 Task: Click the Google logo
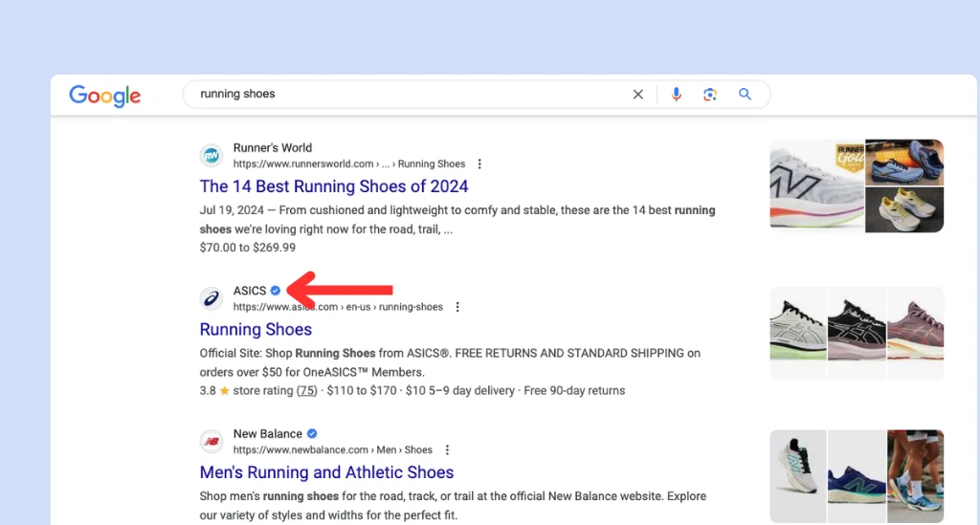coord(105,96)
